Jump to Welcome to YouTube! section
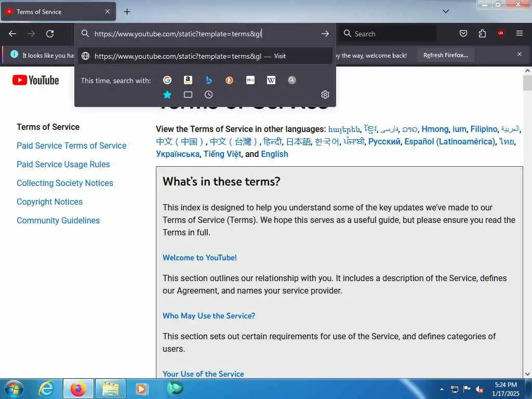 pos(199,258)
